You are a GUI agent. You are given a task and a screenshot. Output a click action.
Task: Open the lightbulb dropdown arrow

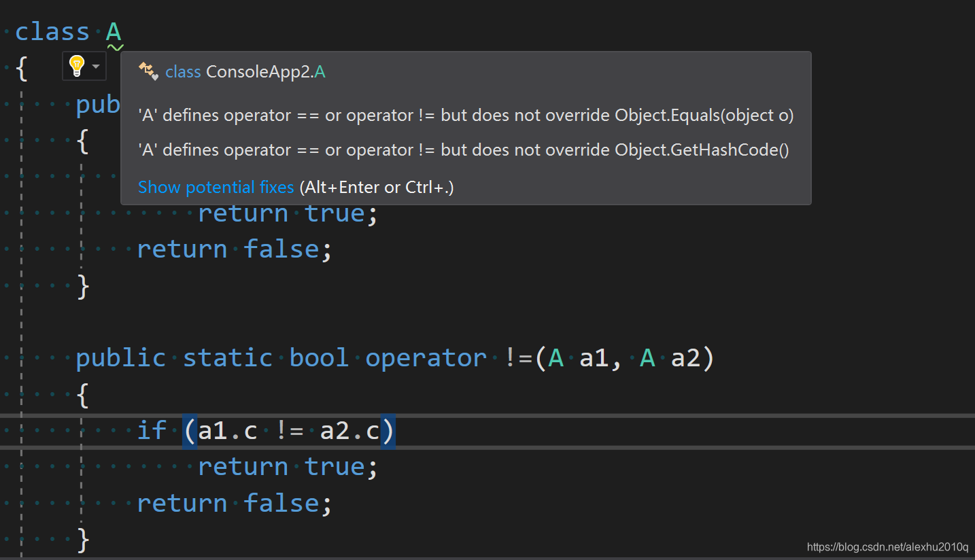96,67
